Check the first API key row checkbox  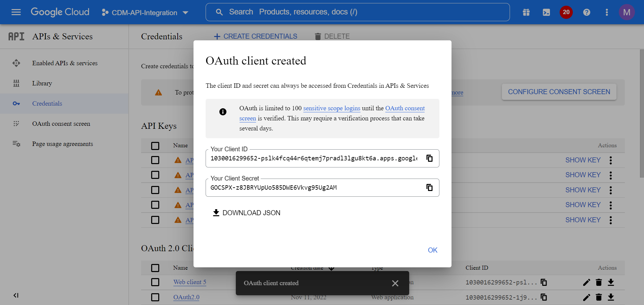(155, 160)
